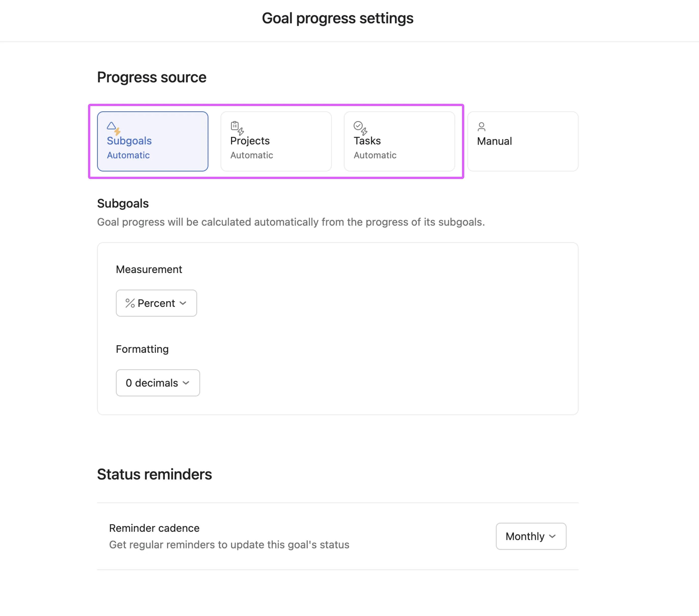
Task: Click the Goal progress settings title
Action: 338,18
